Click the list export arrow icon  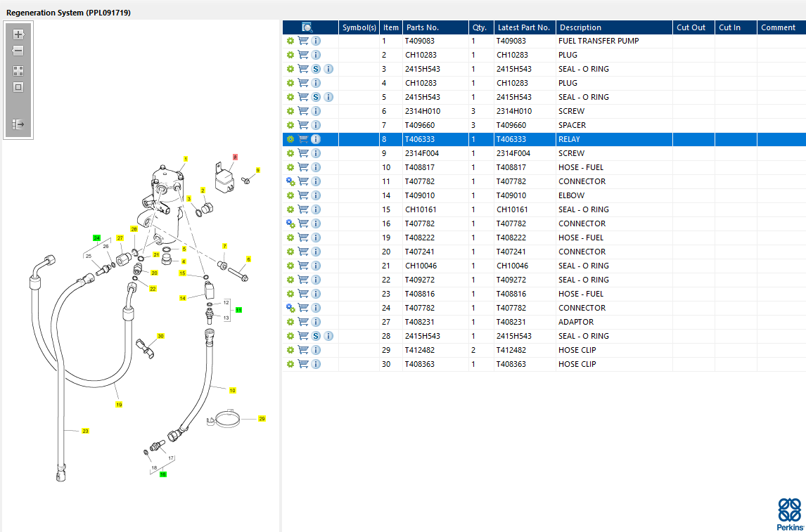18,124
